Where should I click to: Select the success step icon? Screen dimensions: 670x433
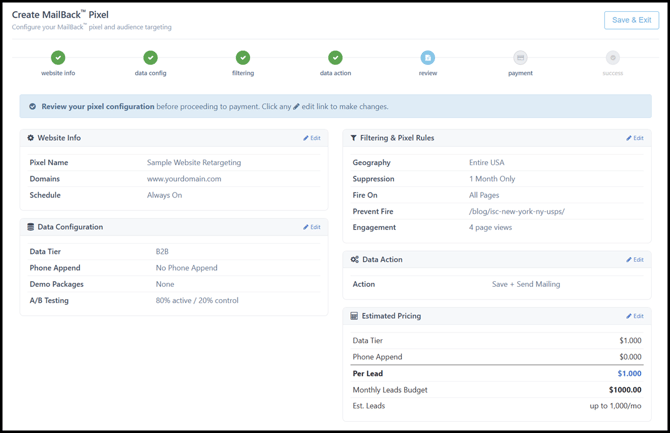pos(613,57)
